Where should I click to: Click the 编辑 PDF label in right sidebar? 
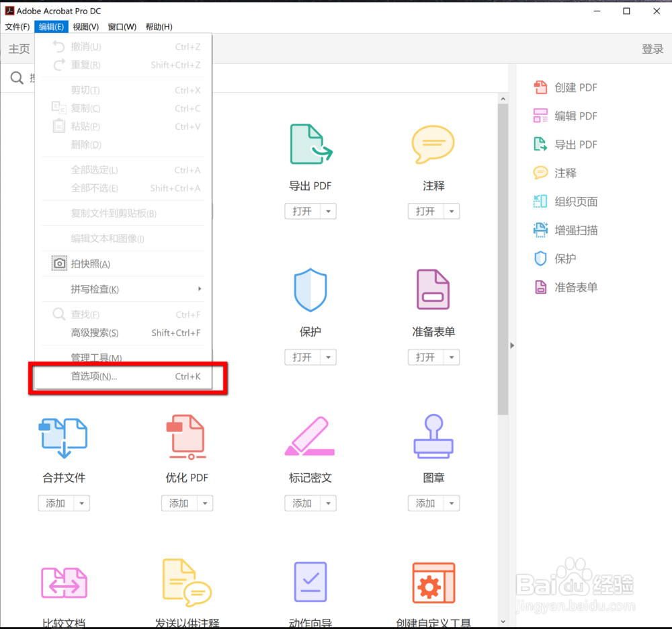[x=576, y=116]
